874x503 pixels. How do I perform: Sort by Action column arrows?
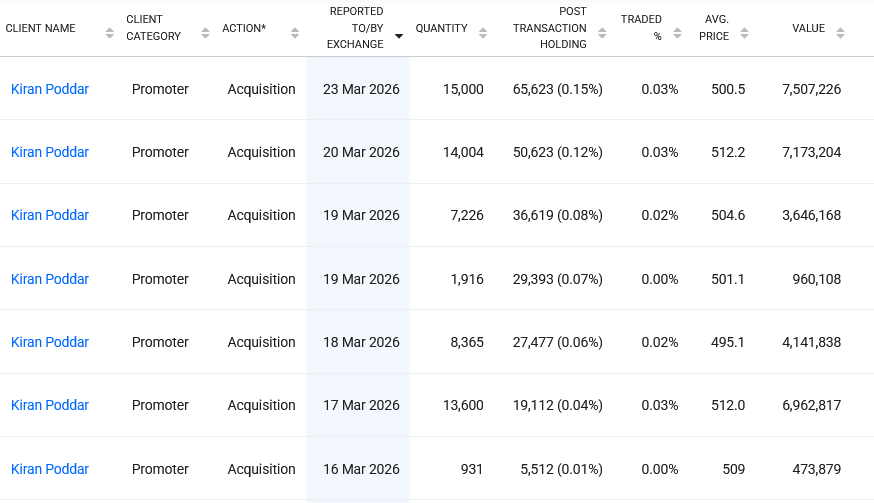(295, 33)
